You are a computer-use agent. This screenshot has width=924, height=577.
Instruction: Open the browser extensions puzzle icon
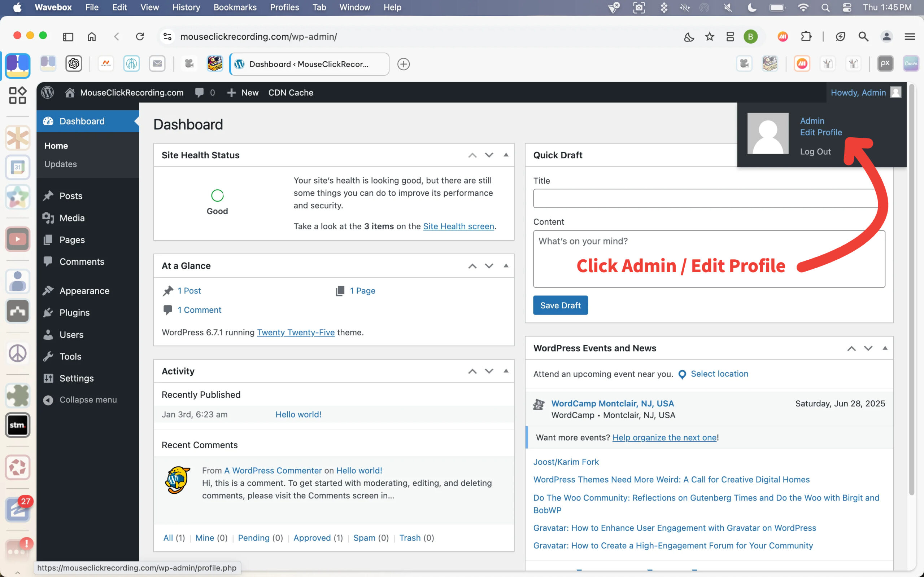(806, 37)
